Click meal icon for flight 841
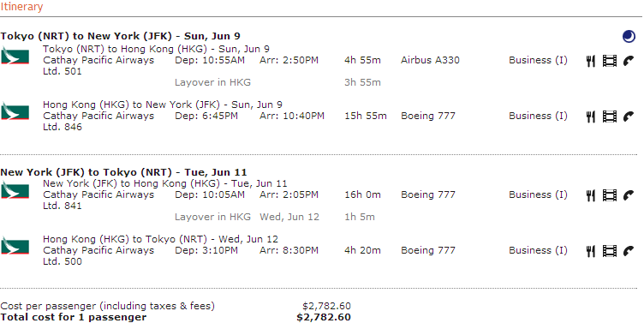Screen dimensions: 644x323 click(x=590, y=195)
